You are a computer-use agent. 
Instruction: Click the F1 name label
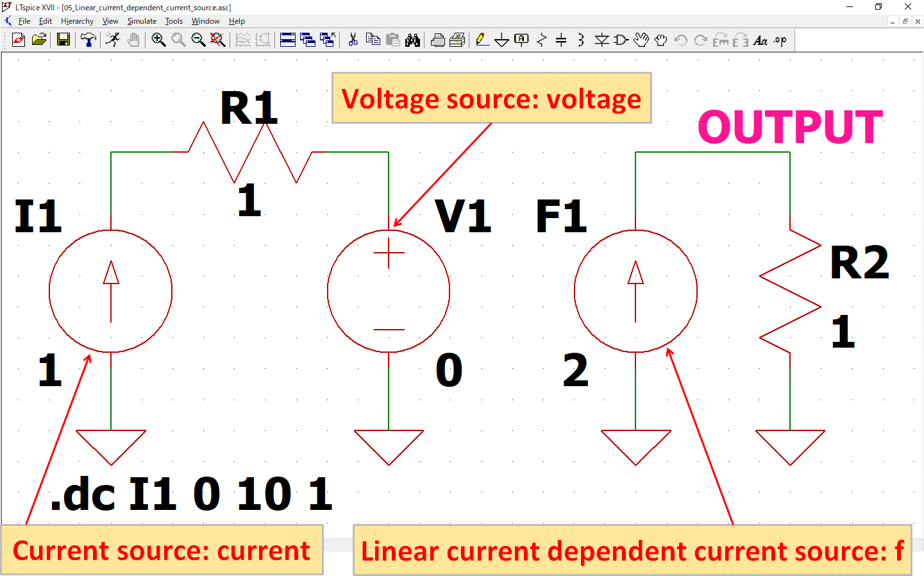click(562, 216)
